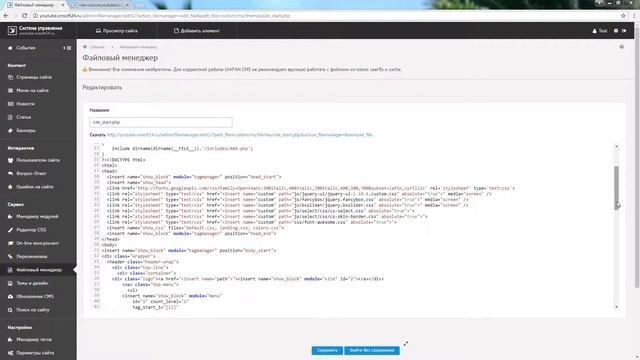
Task: Click the reply arrow icon of 'Вопрос-Ответ'
Action: tap(10, 173)
